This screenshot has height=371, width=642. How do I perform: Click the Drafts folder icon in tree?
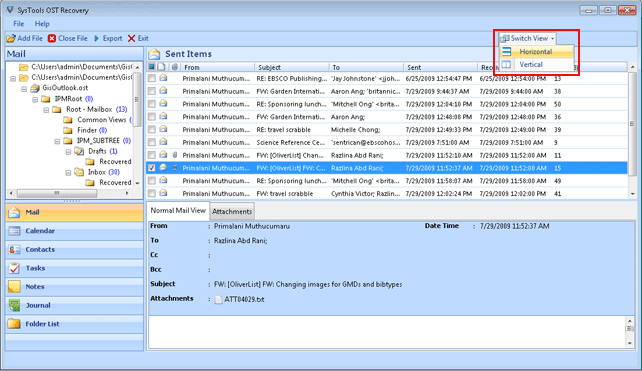pyautogui.click(x=79, y=151)
